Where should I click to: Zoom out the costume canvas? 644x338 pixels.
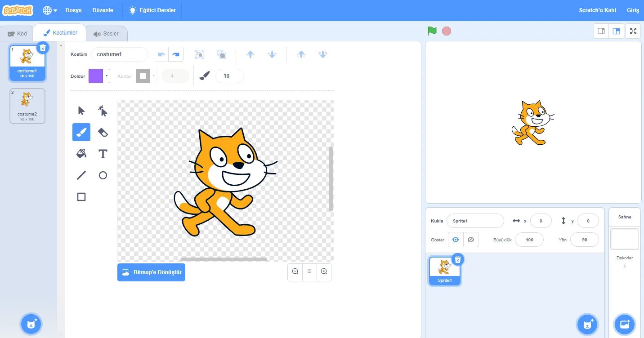click(295, 271)
